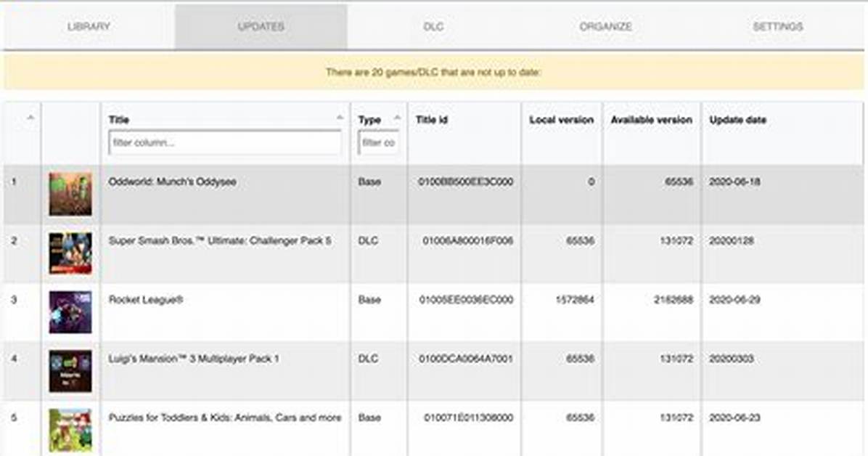Click the title Oddworld: Munch's Oddysee
Viewport: 868px width, 456px height.
172,182
